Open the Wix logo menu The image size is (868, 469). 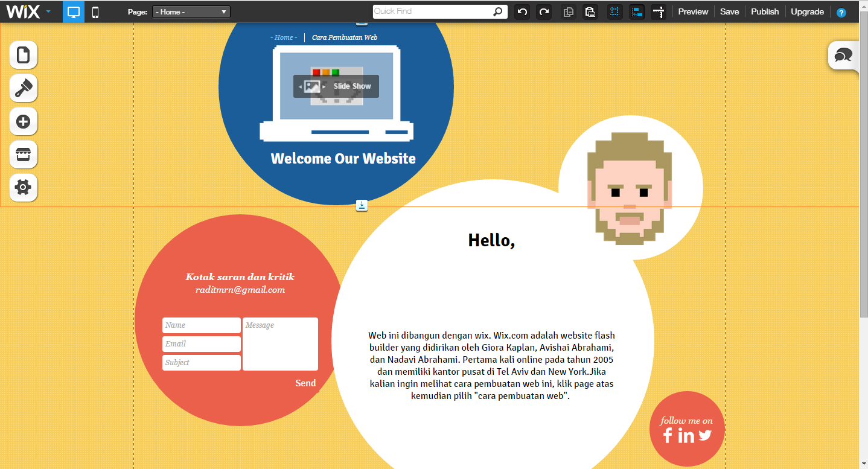(x=28, y=11)
